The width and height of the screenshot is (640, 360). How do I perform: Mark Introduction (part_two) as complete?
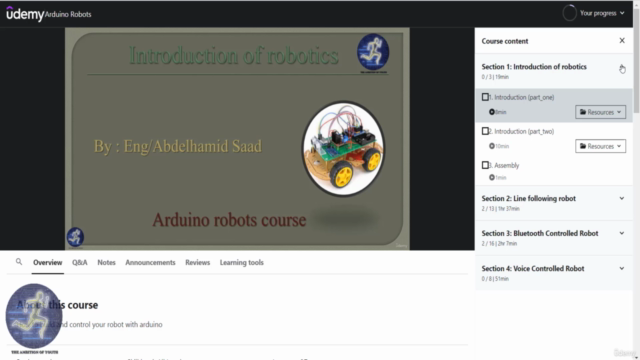tap(485, 131)
